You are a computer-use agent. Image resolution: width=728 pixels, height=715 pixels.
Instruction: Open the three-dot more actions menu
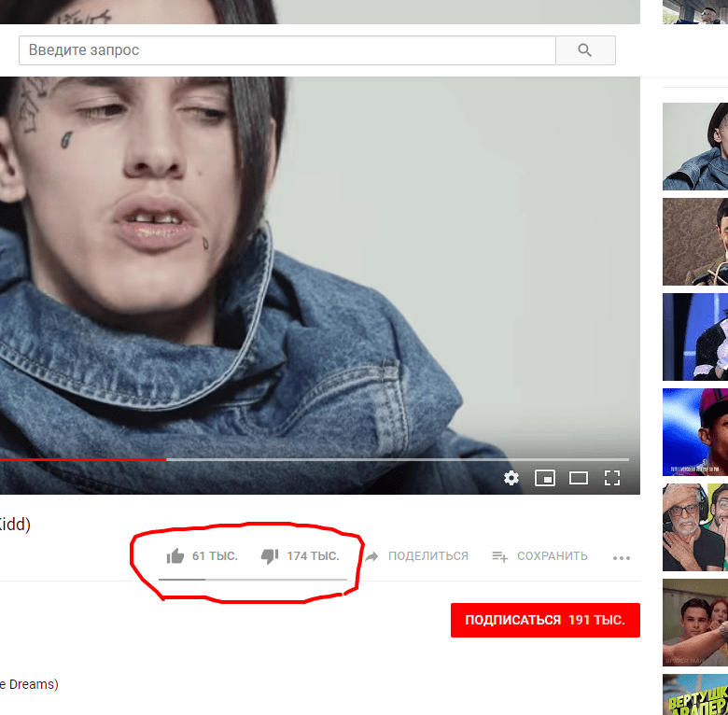tap(622, 557)
